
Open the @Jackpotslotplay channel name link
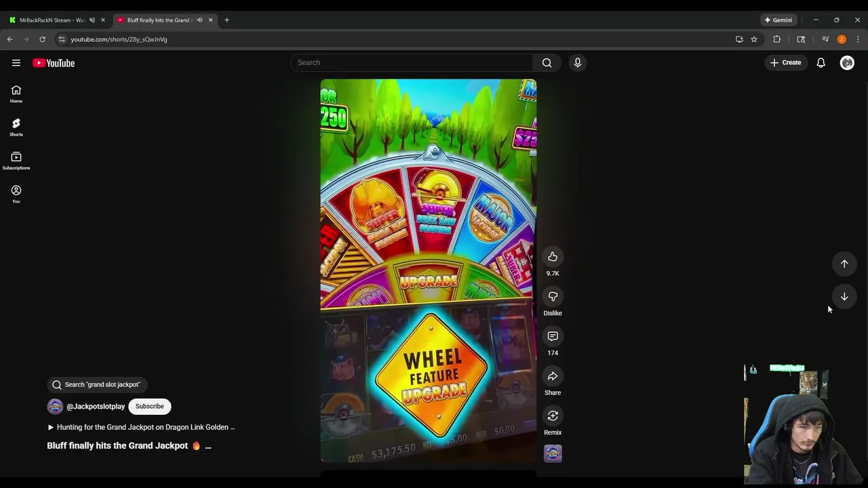tap(96, 407)
